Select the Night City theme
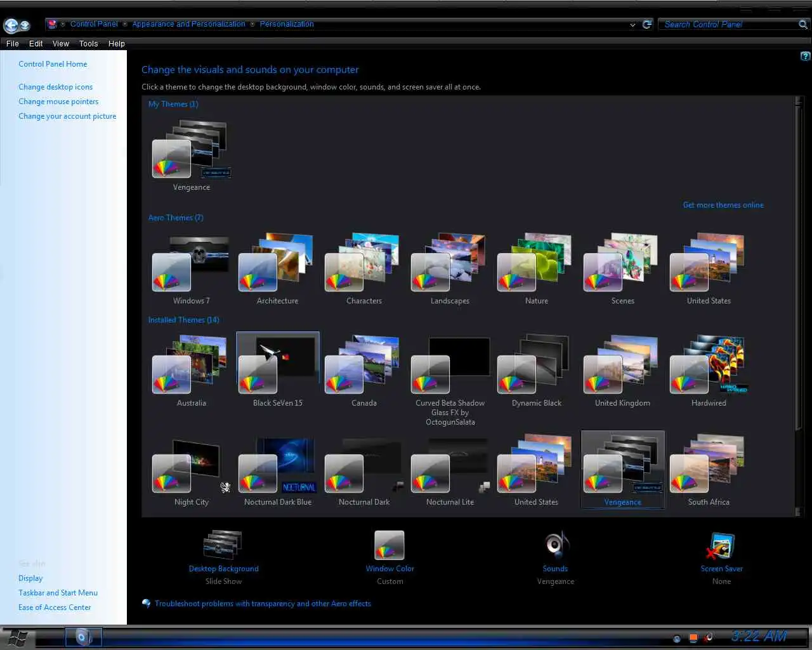 [x=191, y=470]
